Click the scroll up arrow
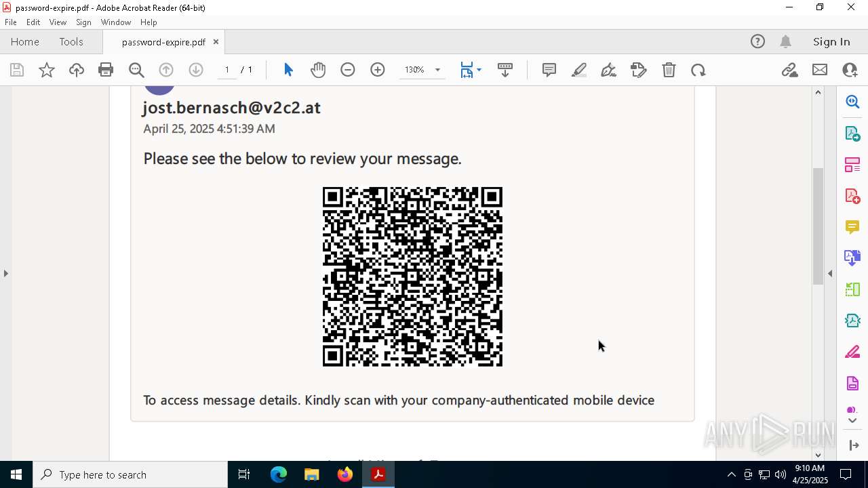The height and width of the screenshot is (488, 868). (818, 92)
